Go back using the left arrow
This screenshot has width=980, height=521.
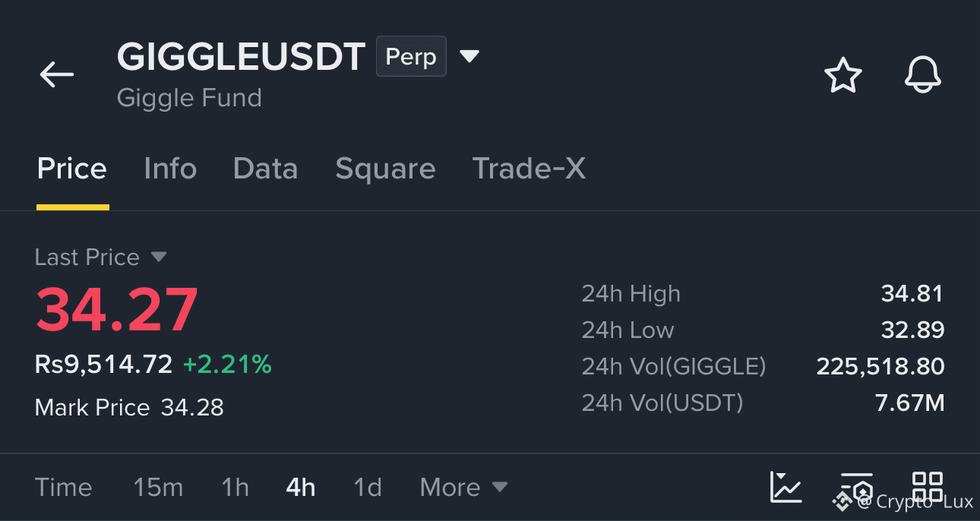57,74
